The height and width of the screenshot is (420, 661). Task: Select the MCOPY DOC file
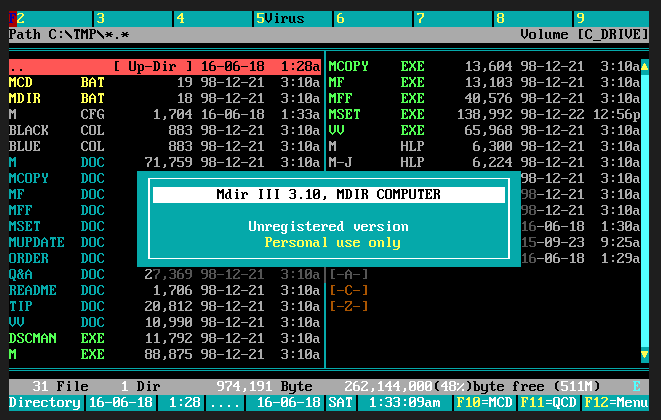point(73,178)
